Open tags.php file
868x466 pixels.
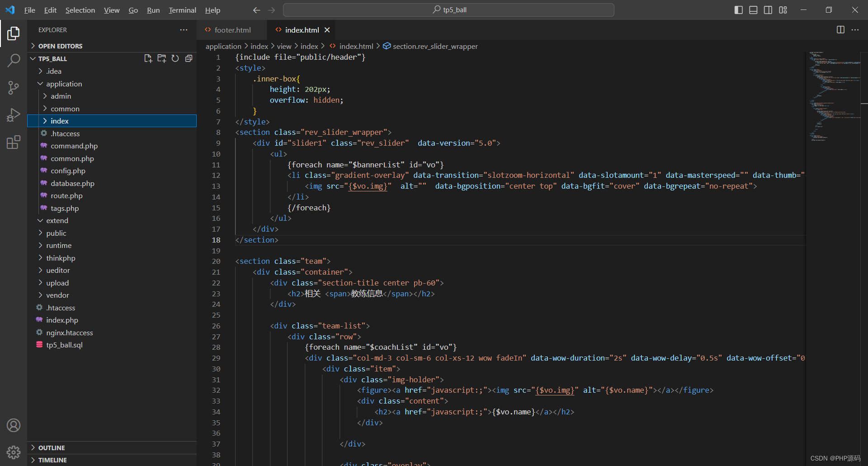coord(65,208)
